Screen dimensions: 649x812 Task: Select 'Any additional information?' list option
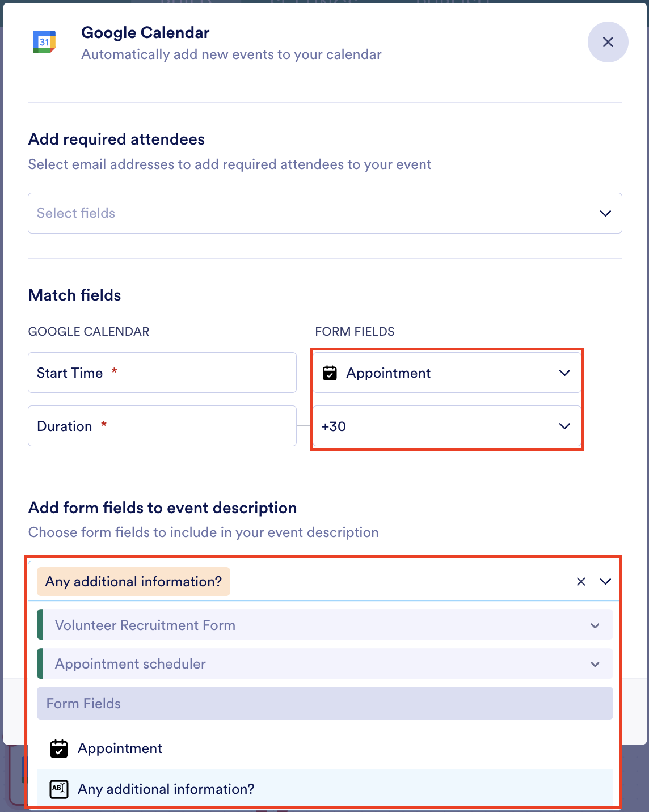(166, 789)
